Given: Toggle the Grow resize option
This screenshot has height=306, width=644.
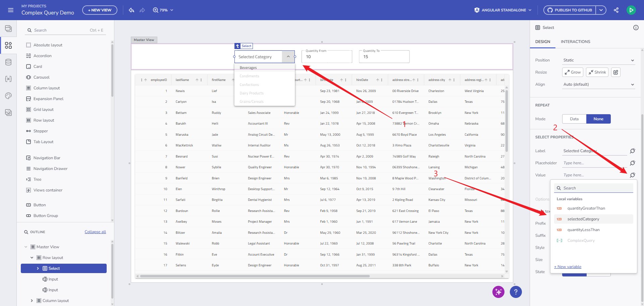Looking at the screenshot, I should pos(573,72).
